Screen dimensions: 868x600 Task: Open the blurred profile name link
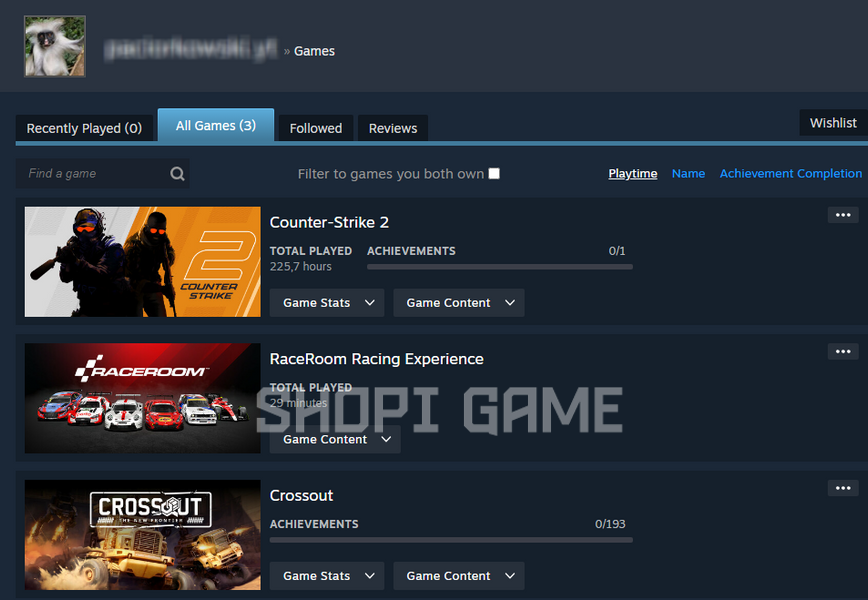pos(190,50)
